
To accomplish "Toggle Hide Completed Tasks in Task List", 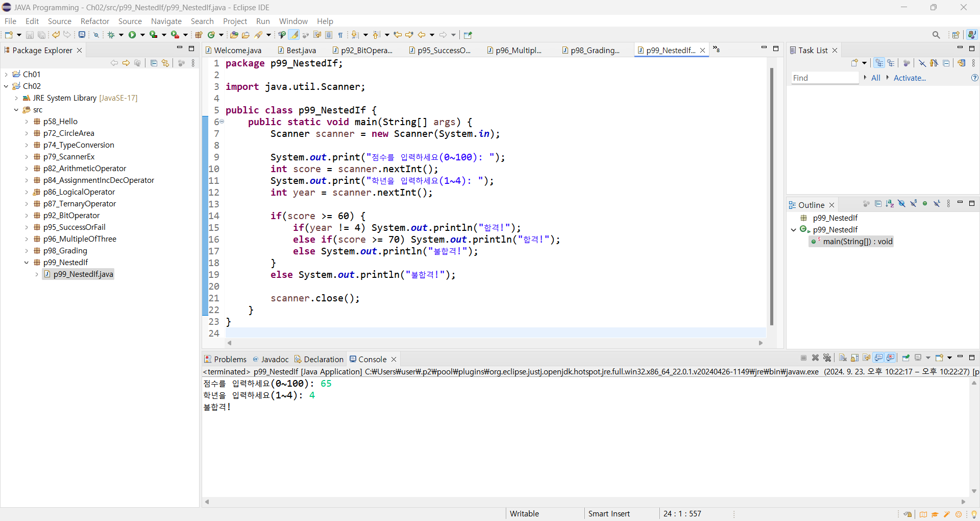I will pyautogui.click(x=922, y=63).
